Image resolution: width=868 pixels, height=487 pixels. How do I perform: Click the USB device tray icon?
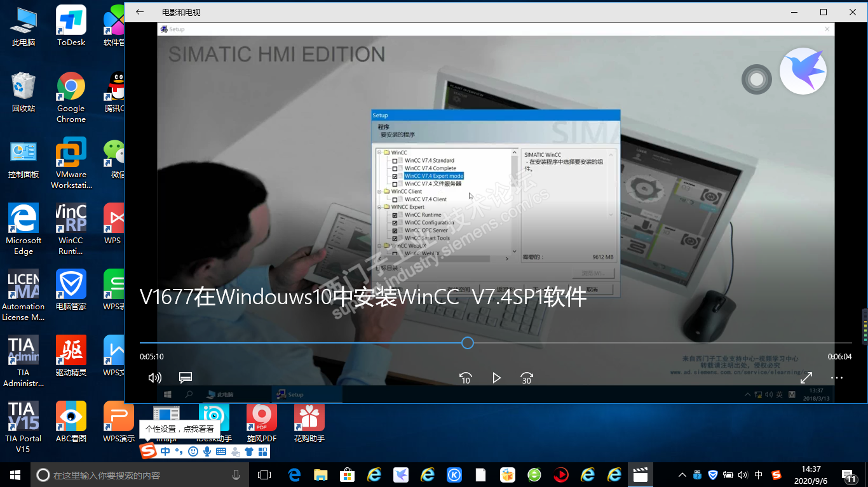coord(698,475)
